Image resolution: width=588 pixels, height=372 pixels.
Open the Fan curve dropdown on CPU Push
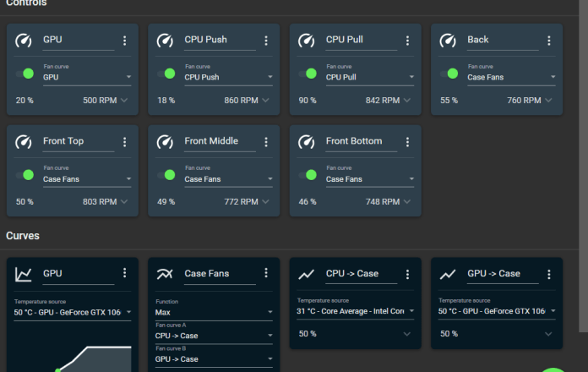click(214, 77)
